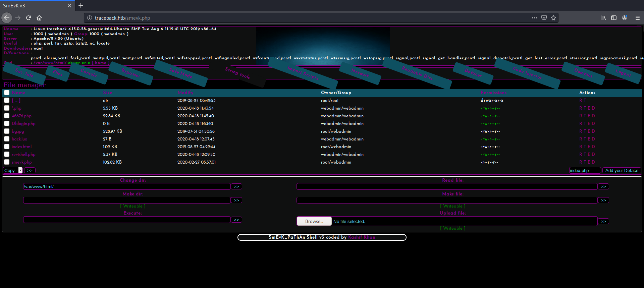Screen dimensions: 644x288
Task: Toggle the select-all checkbox in header
Action: [x=7, y=93]
